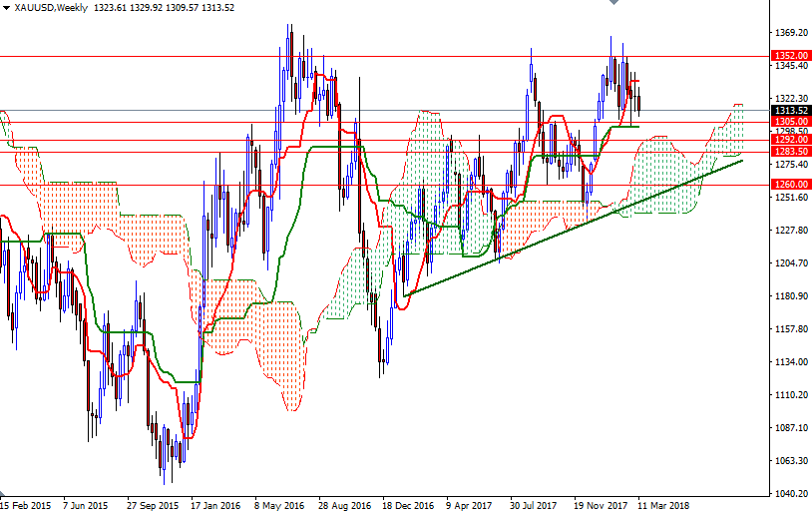Select the 1260.00 red price label

click(791, 185)
